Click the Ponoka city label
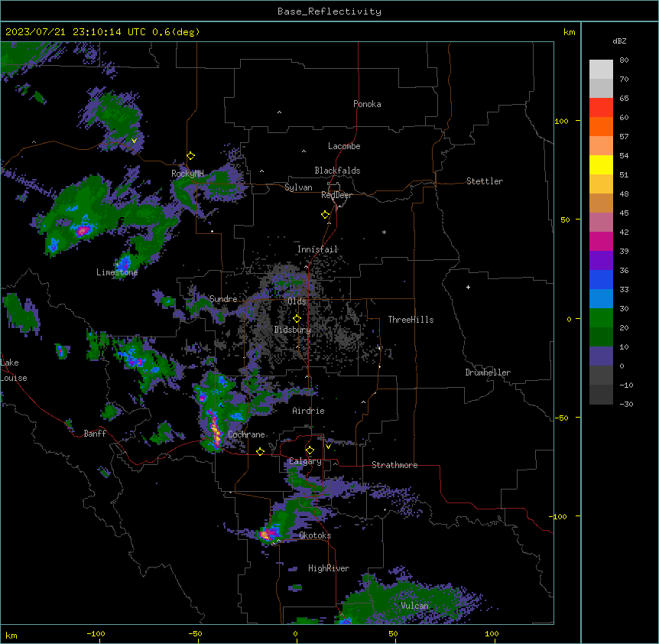This screenshot has width=659, height=644. 367,104
